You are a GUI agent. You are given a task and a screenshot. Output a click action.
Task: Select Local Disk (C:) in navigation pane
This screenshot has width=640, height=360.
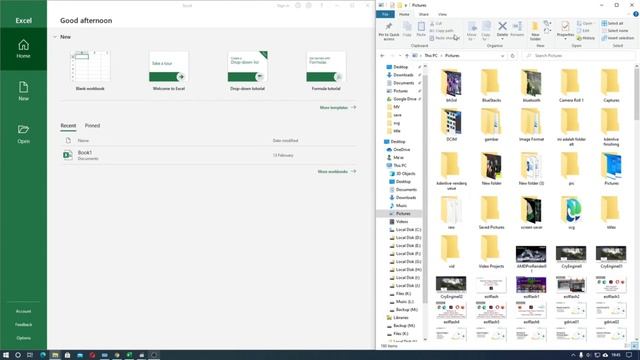(408, 230)
